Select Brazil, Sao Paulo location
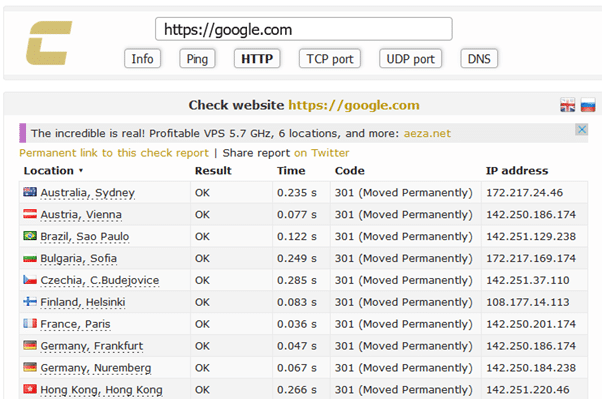 coord(84,237)
